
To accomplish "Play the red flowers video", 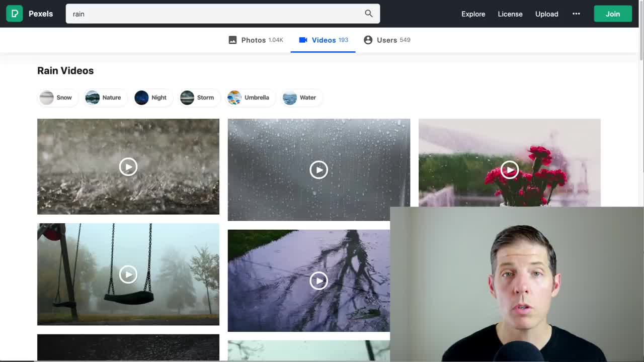I will [510, 169].
